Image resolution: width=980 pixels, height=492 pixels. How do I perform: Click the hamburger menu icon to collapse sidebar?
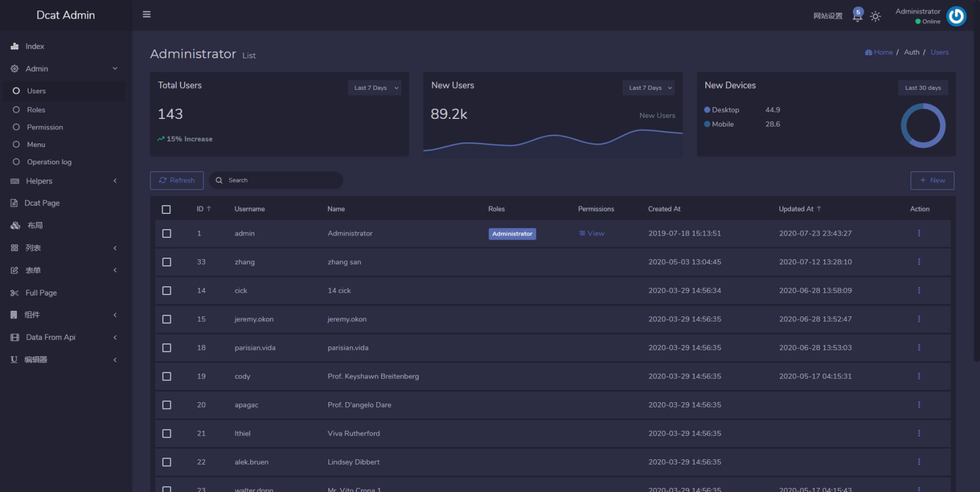point(146,15)
